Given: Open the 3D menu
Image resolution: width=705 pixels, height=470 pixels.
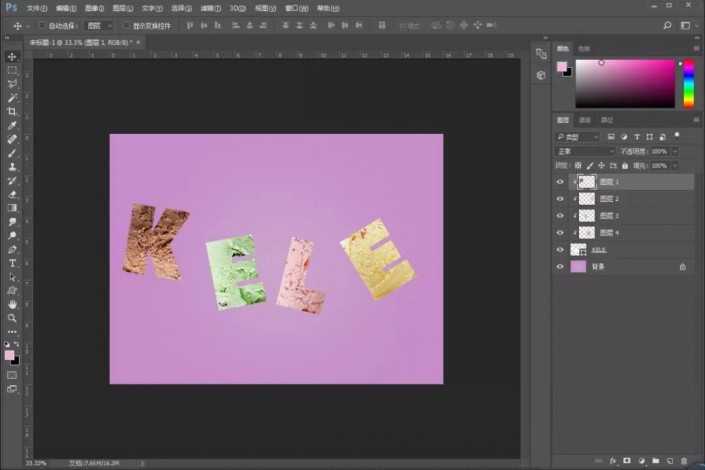Looking at the screenshot, I should pos(236,7).
